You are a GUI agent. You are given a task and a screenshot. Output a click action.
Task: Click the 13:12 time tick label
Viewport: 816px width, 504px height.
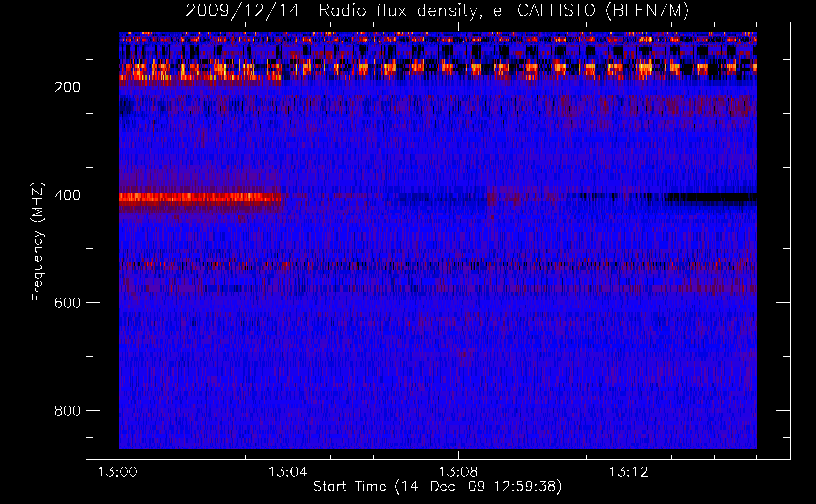629,472
